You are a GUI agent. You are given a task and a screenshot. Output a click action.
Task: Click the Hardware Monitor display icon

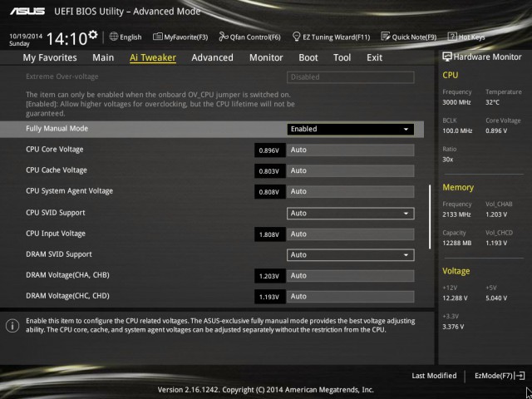tap(447, 57)
